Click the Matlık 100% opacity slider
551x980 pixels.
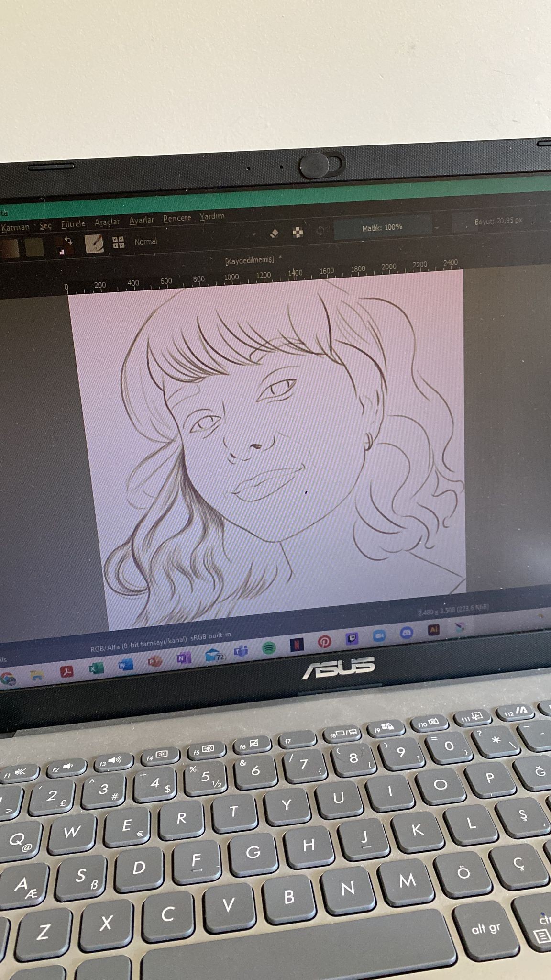click(x=382, y=228)
